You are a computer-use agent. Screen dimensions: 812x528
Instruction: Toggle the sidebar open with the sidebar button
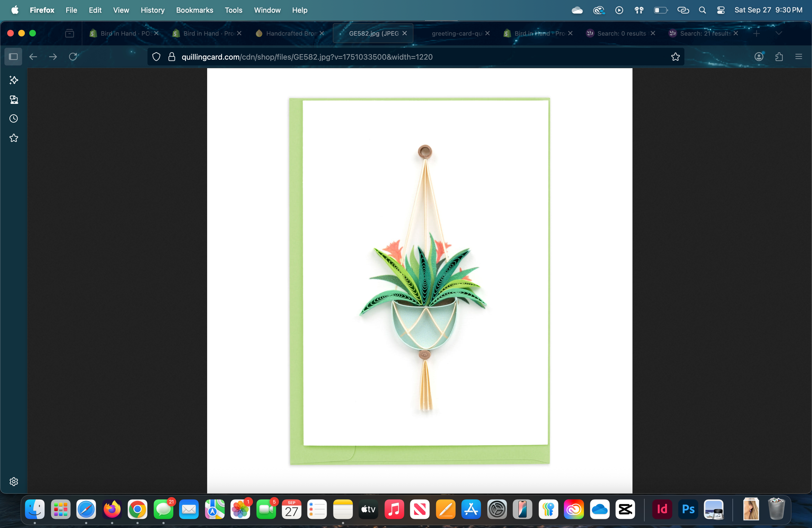(x=13, y=57)
